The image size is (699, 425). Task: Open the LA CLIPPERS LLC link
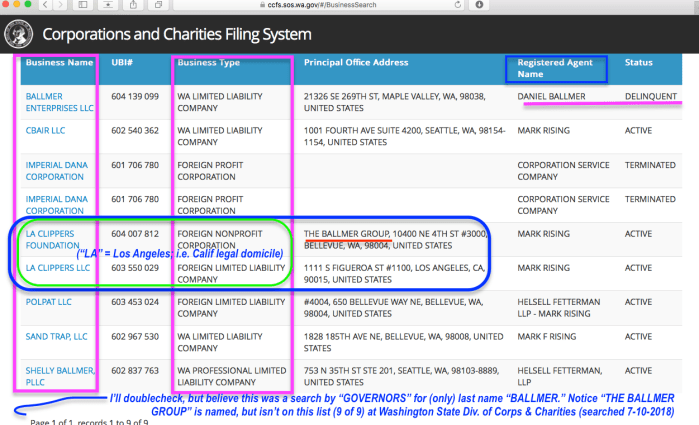tap(56, 268)
